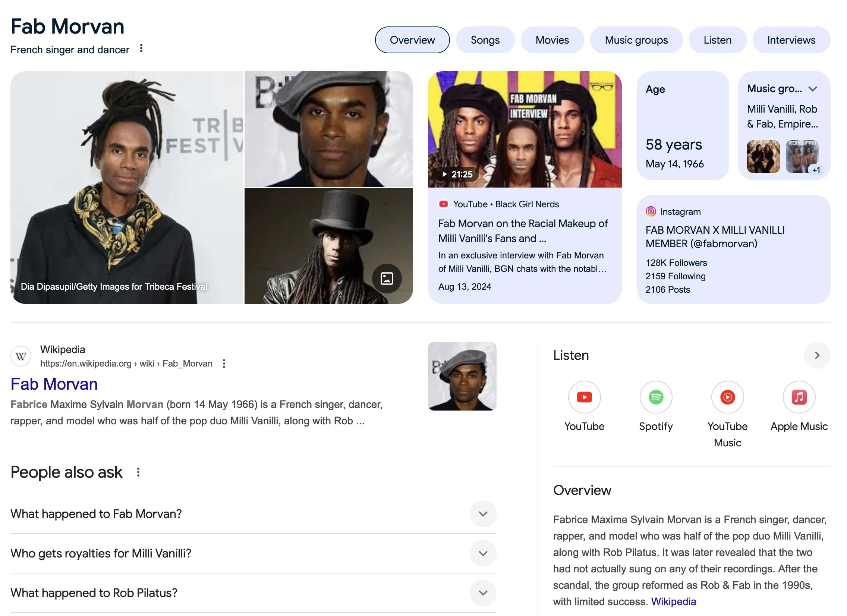The image size is (847, 616).
Task: Expand the Music groups card chevron
Action: coord(813,89)
